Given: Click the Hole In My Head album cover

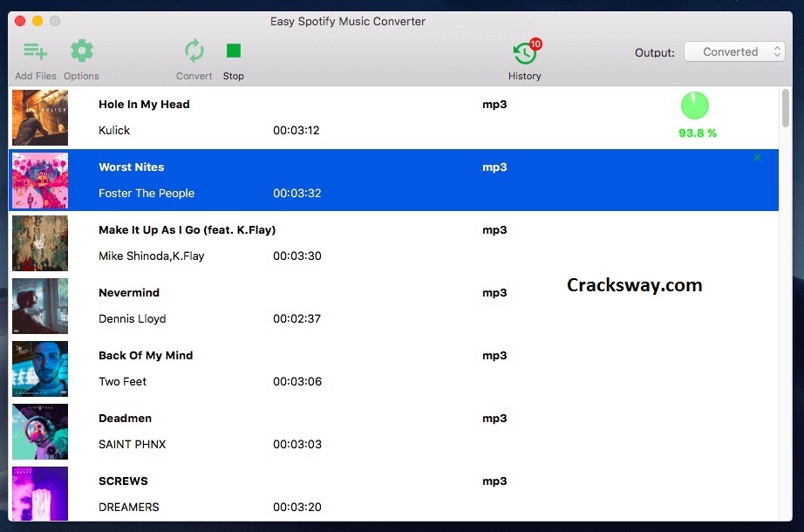Looking at the screenshot, I should click(40, 118).
